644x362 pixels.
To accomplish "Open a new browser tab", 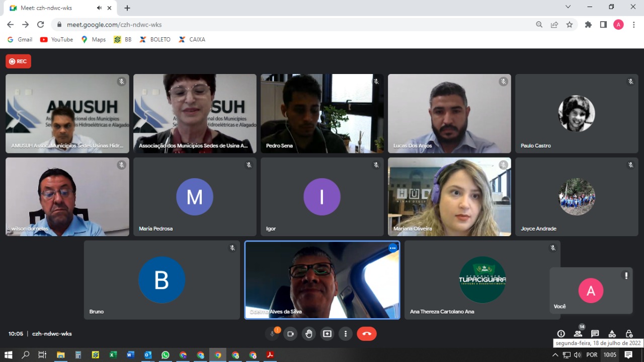I will (x=127, y=8).
